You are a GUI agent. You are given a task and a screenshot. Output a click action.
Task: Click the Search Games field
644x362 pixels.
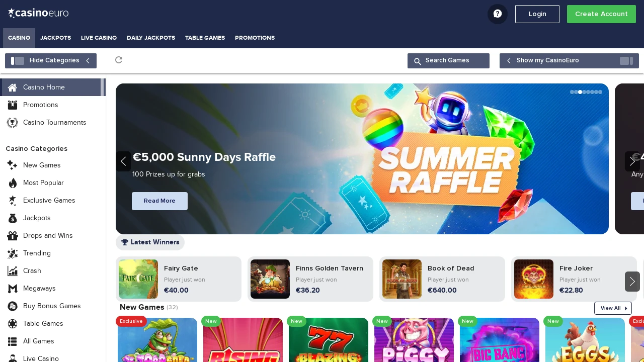(x=448, y=61)
